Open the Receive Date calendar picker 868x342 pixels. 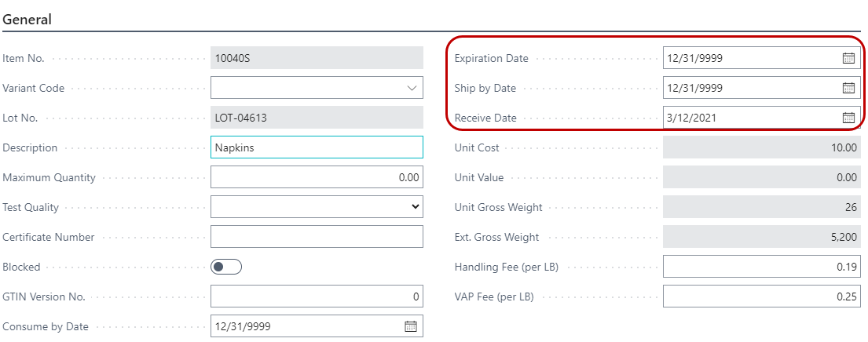pos(848,118)
